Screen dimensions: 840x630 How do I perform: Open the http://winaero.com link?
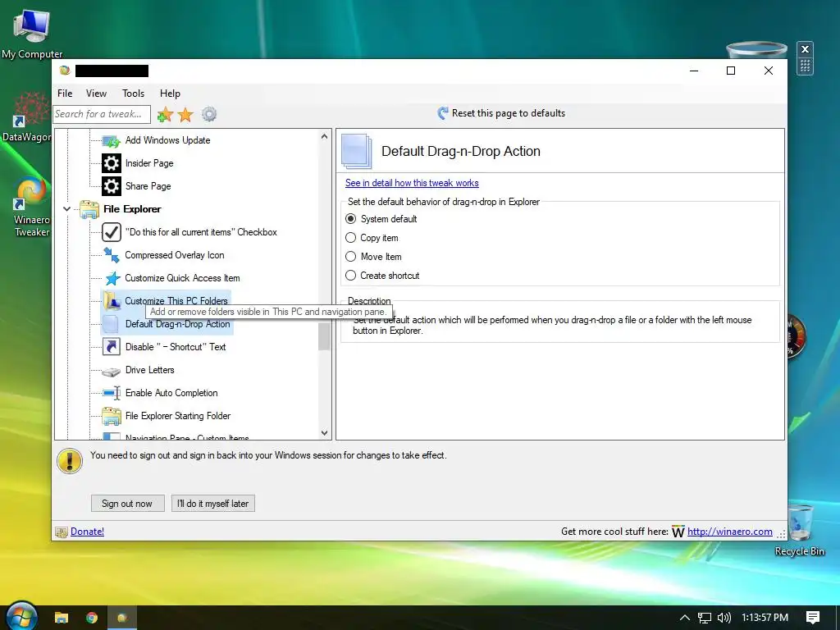pos(729,532)
